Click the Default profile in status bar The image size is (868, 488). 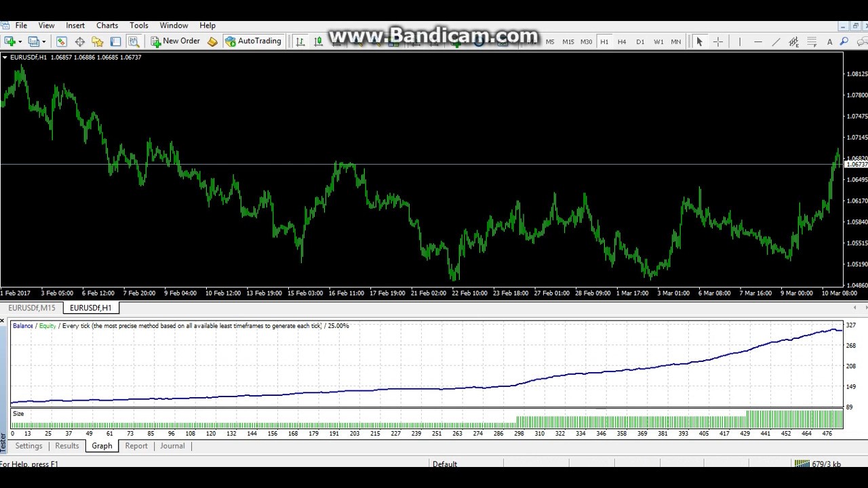coord(445,464)
